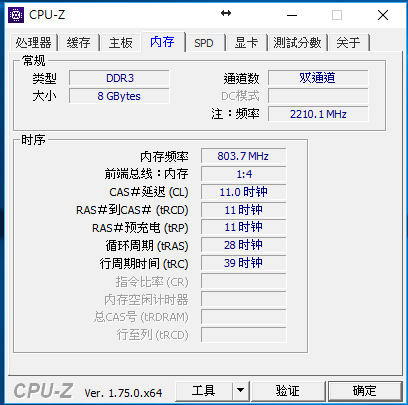Viewport: 408px width, 405px height.
Task: Click the RAS#预充电 (tRP) label
Action: coord(140,228)
